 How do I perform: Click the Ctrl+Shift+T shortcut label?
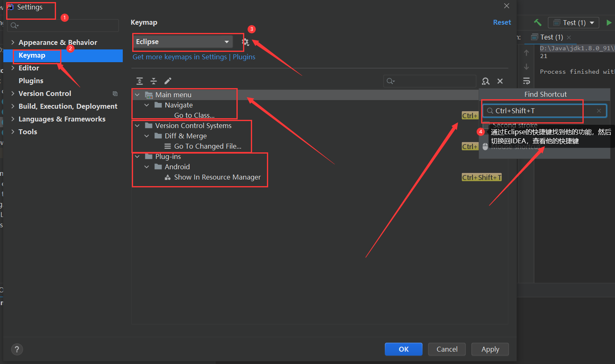482,177
